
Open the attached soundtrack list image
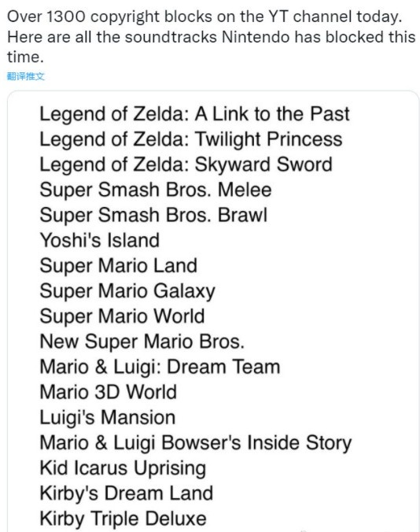pyautogui.click(x=213, y=311)
